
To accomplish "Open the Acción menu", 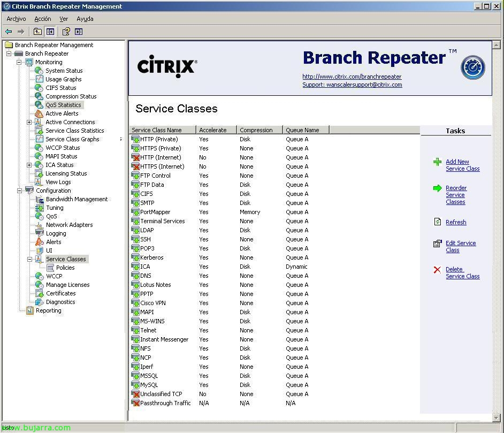I will point(43,19).
